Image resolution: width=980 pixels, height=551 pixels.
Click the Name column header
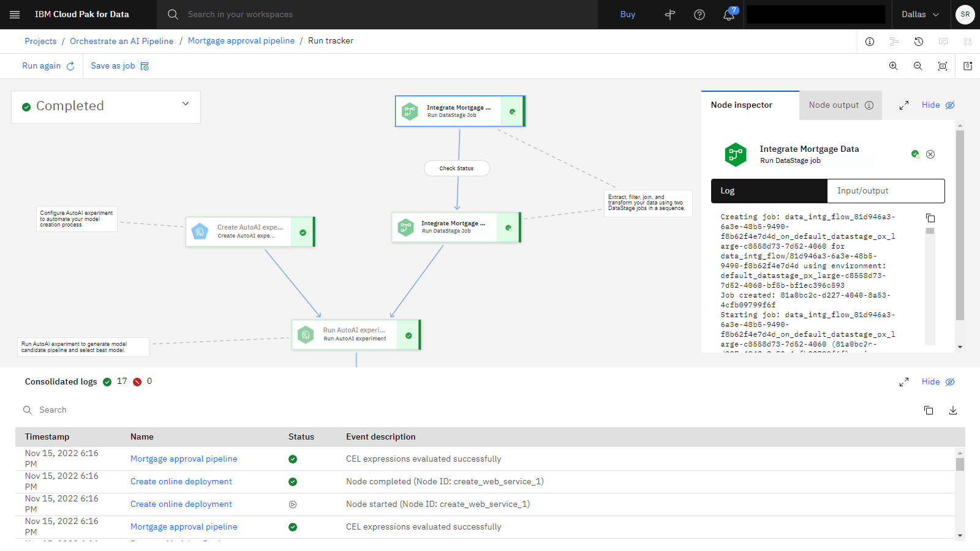(142, 437)
